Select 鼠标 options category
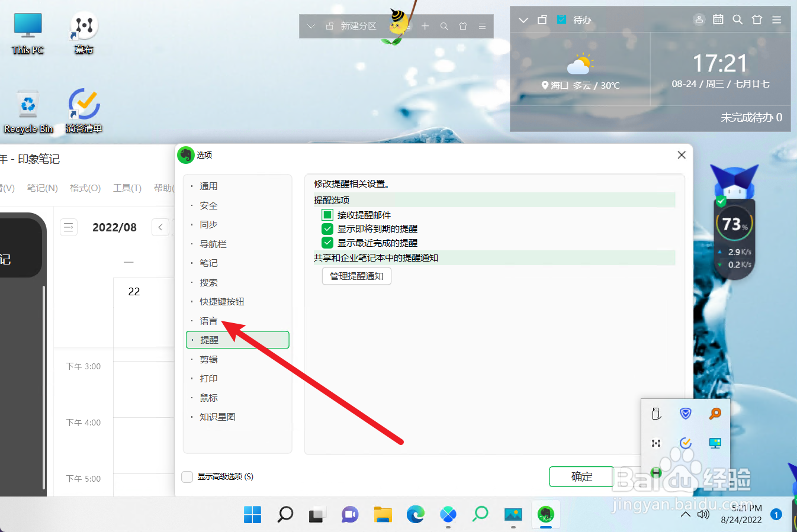Viewport: 797px width, 532px height. tap(237, 398)
